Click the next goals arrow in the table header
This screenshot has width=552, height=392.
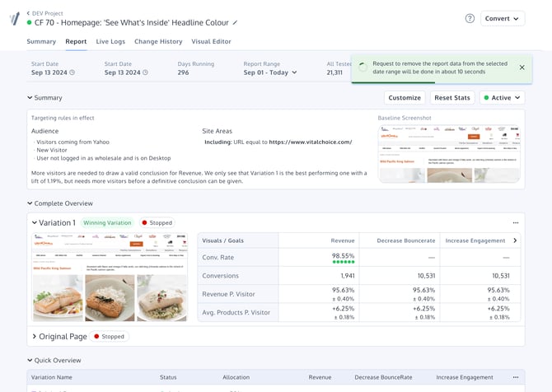click(x=515, y=240)
